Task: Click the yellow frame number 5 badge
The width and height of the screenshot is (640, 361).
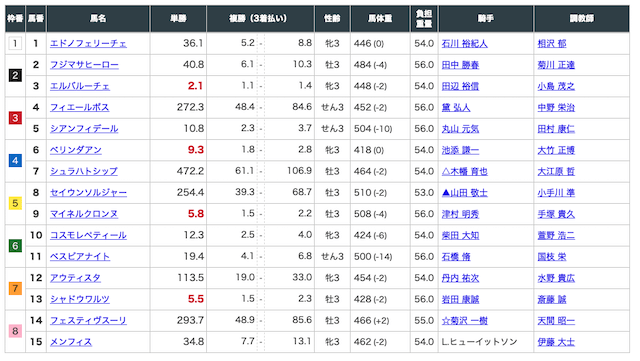Action: click(15, 203)
